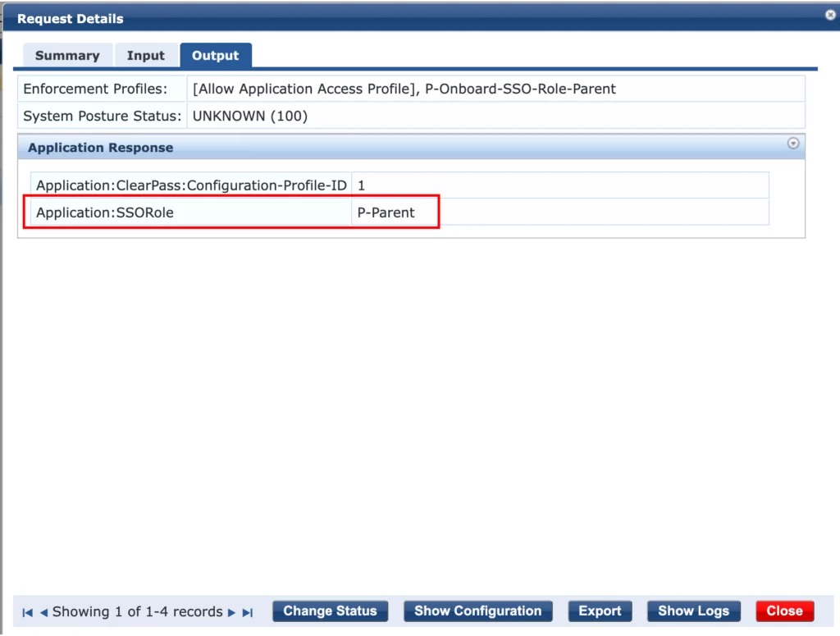840x636 pixels.
Task: Jump to the first record arrow
Action: pyautogui.click(x=27, y=611)
